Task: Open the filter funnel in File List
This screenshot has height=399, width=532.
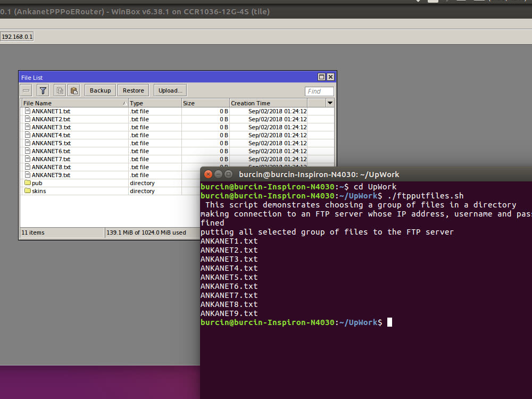Action: point(43,90)
